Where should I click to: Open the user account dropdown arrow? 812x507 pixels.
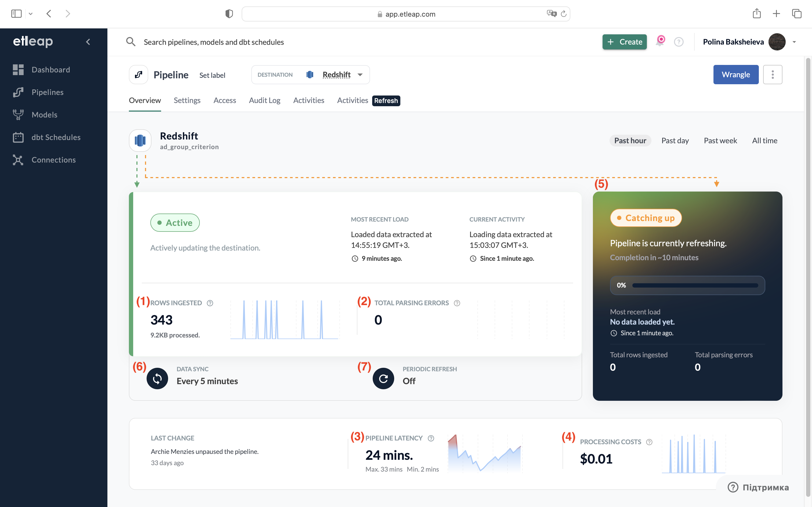point(794,42)
